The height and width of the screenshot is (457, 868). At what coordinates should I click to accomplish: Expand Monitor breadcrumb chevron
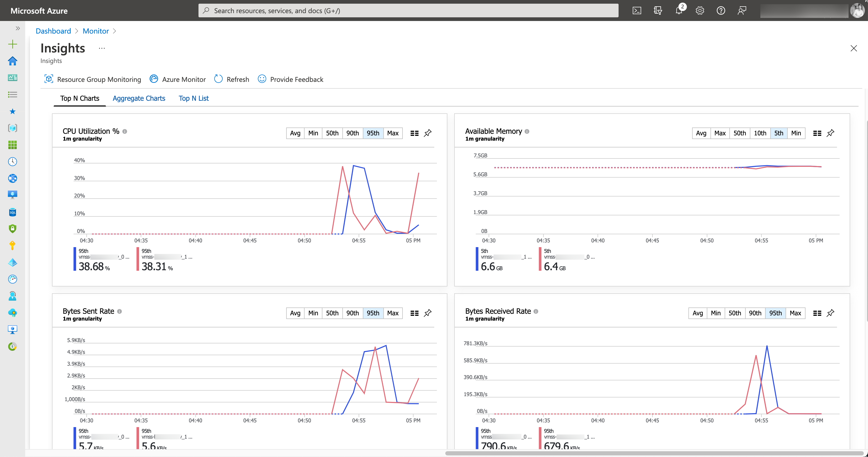click(x=114, y=31)
